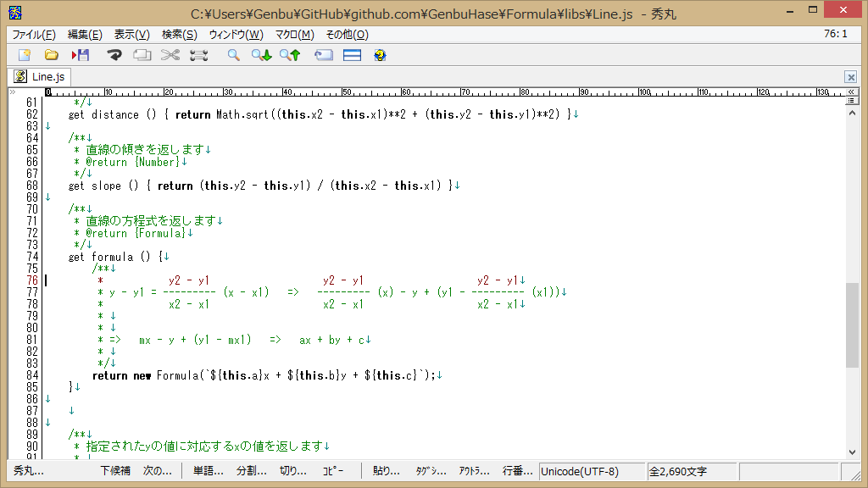Click the New file toolbar icon

pos(24,55)
